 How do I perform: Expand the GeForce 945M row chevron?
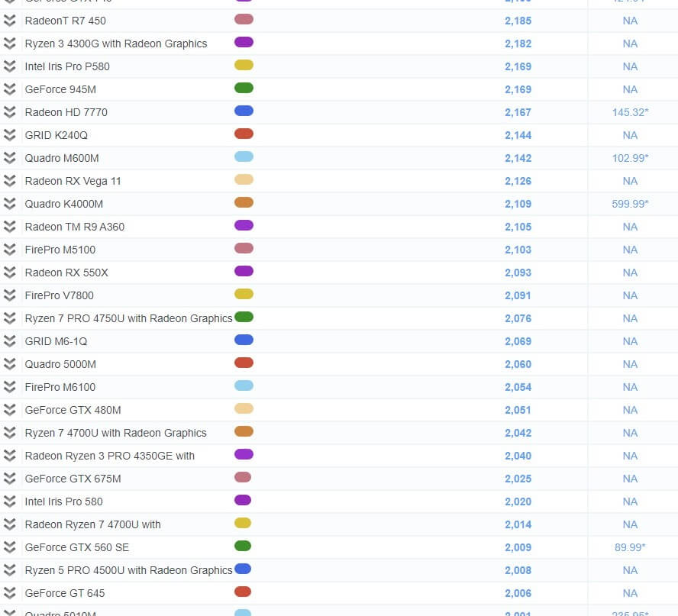point(9,89)
